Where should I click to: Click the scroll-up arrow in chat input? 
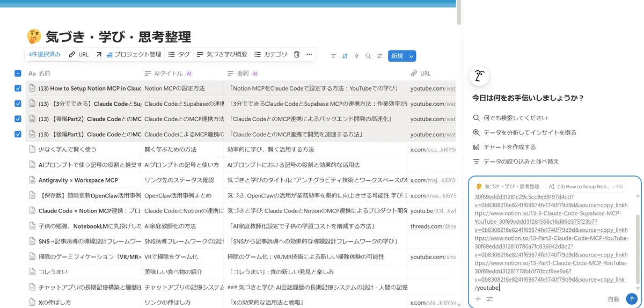coord(638,196)
